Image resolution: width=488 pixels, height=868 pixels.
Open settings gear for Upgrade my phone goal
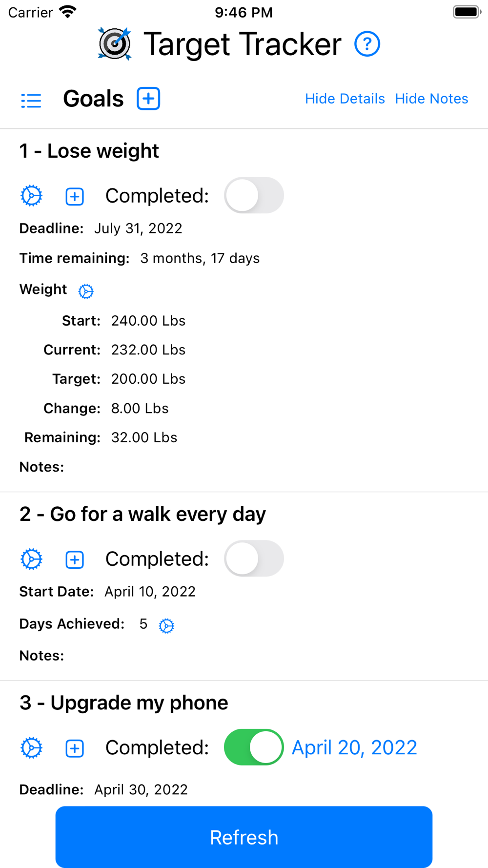tap(32, 748)
